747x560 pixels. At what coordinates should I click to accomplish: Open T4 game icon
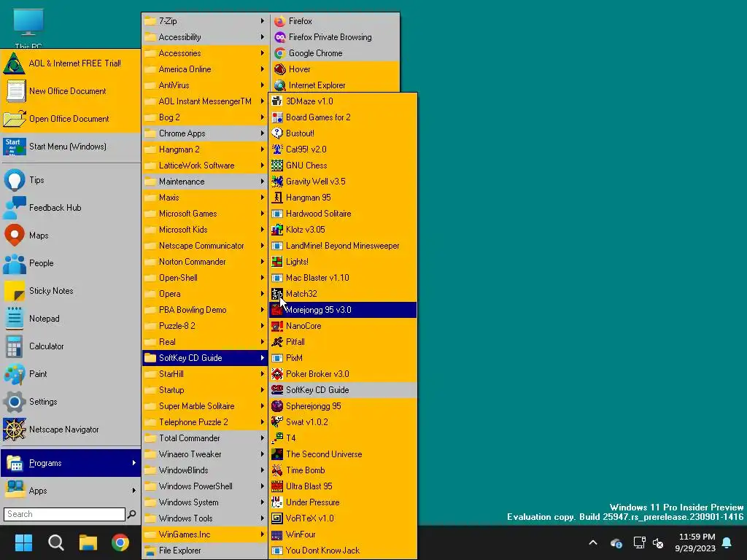tap(276, 438)
